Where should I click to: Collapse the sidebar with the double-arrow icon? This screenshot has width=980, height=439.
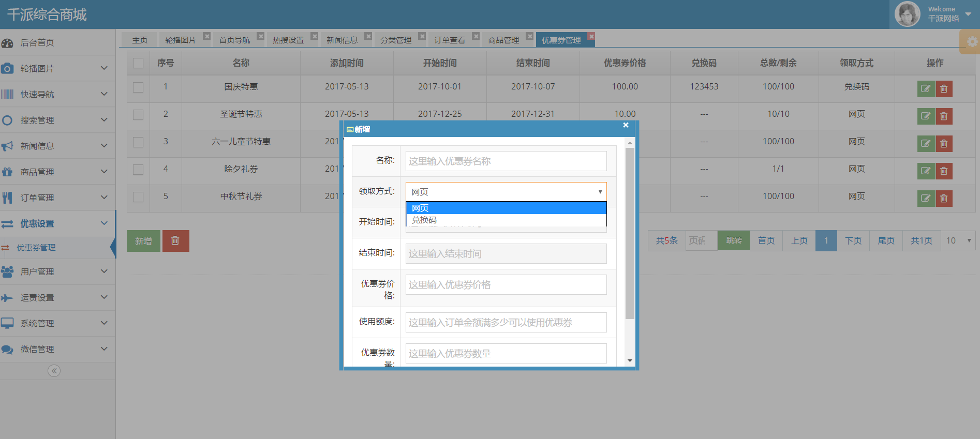(54, 371)
